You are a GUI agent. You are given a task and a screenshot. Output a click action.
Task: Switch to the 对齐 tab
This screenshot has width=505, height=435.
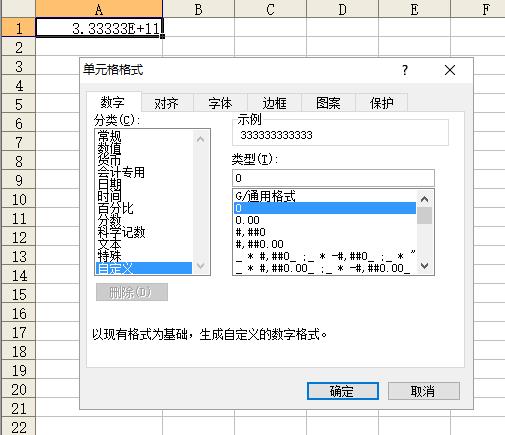pos(167,103)
